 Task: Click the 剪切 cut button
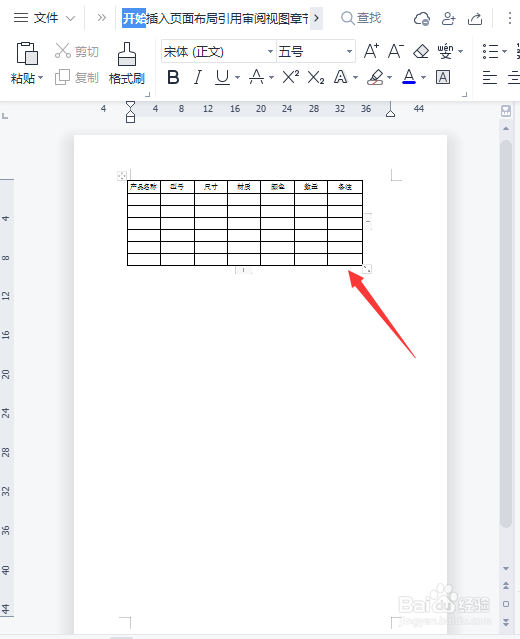pos(77,51)
